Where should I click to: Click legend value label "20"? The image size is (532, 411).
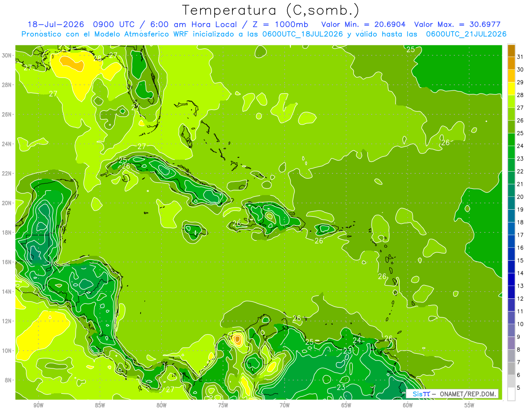(x=520, y=196)
